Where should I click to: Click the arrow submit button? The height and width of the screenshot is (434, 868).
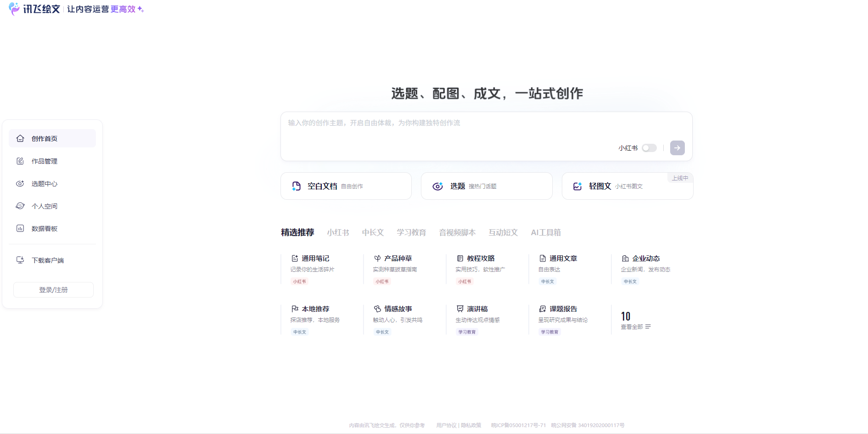pos(677,147)
